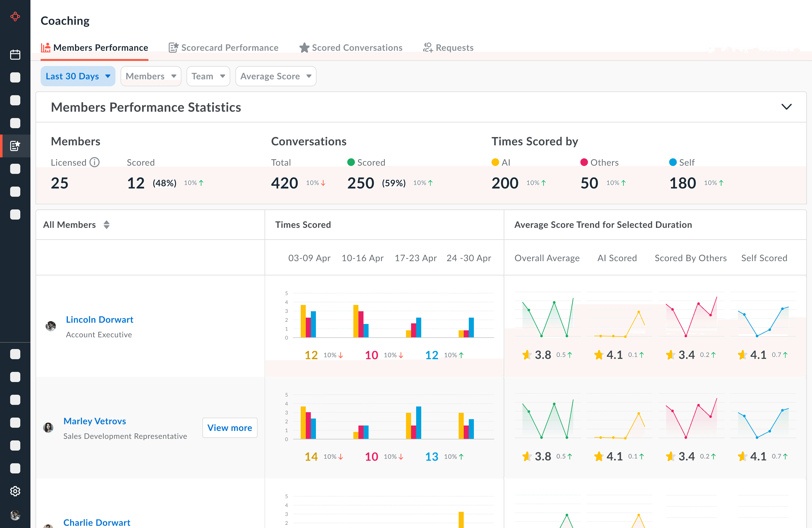Screen dimensions: 812x528
Task: Open Charlie Dorwart's profile link
Action: click(96, 522)
